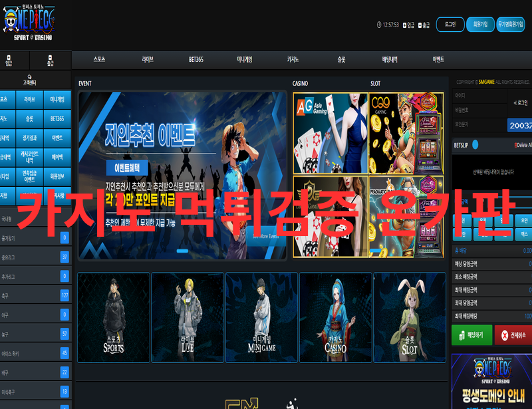Select 야구 row in sports list
Image resolution: width=532 pixels, height=409 pixels.
(35, 315)
